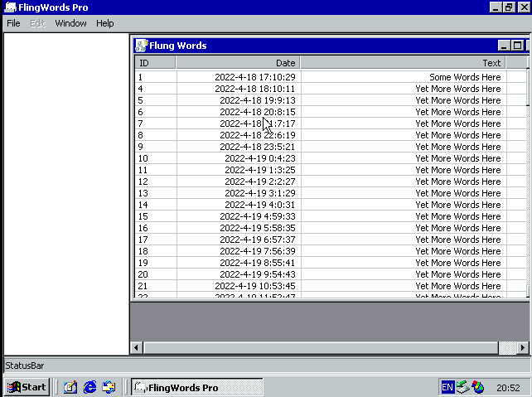Open the Window menu
The image size is (532, 397).
(x=70, y=23)
